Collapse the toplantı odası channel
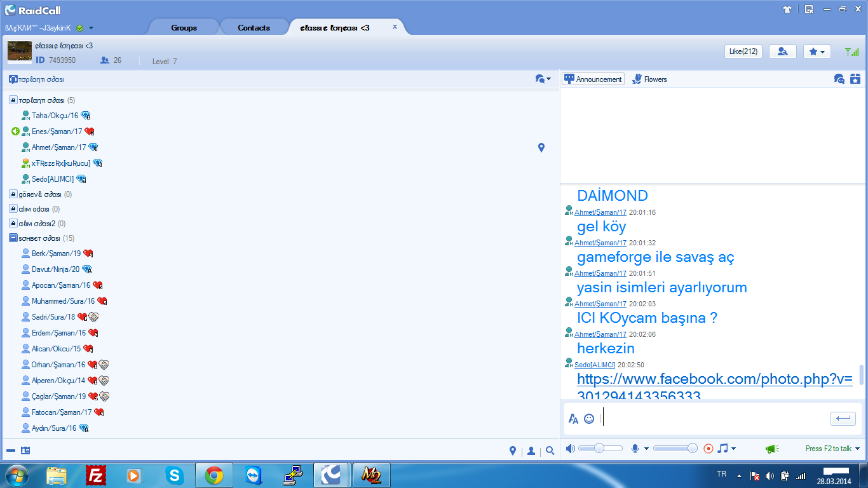 coord(13,100)
